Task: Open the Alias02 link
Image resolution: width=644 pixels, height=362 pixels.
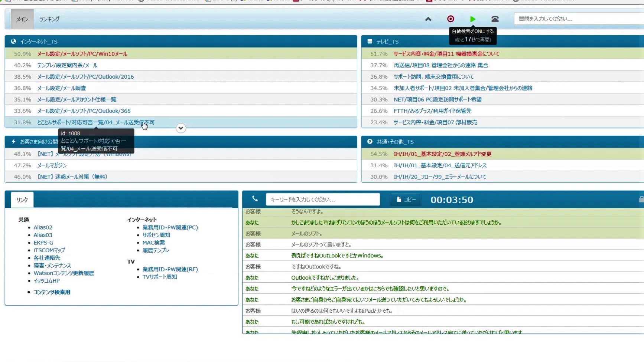Action: click(x=43, y=227)
